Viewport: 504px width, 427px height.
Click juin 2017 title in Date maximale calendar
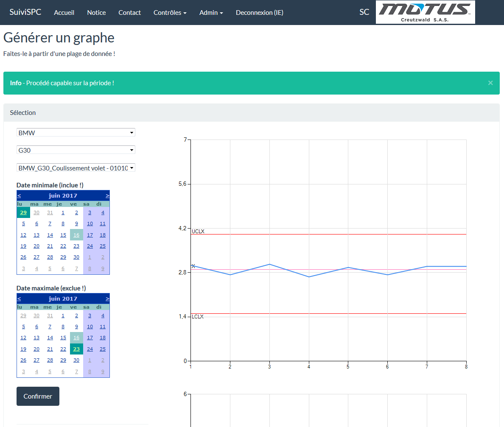[x=63, y=299]
